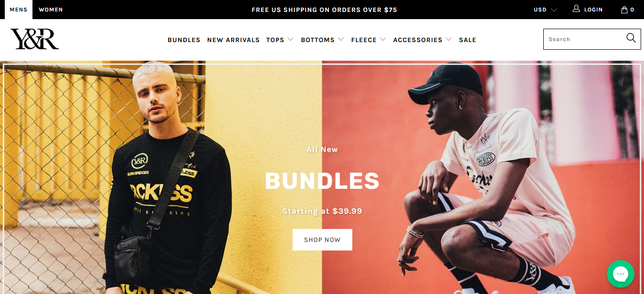Click the user login person icon

point(576,9)
